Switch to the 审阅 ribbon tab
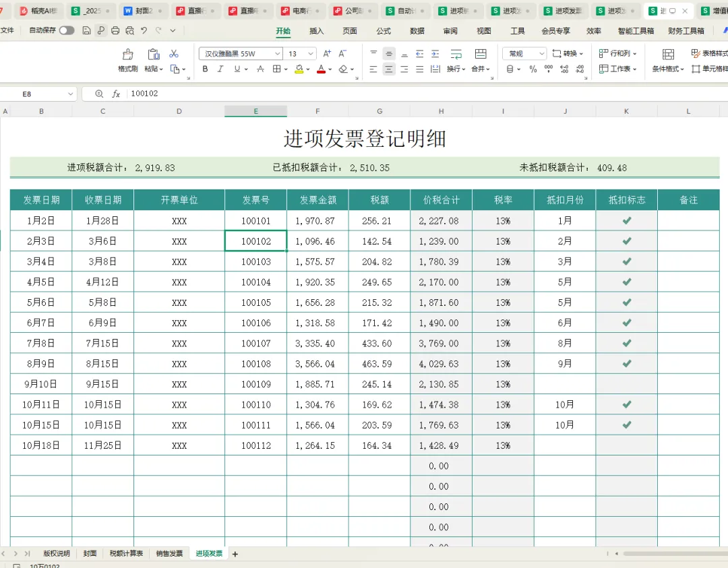Screen dimensions: 728x568 tap(450, 30)
